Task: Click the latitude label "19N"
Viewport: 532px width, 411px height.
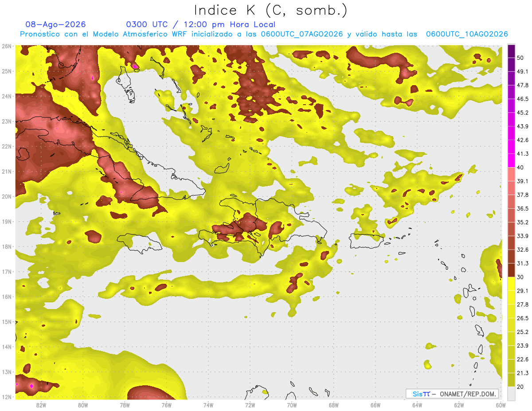Action: [6, 222]
